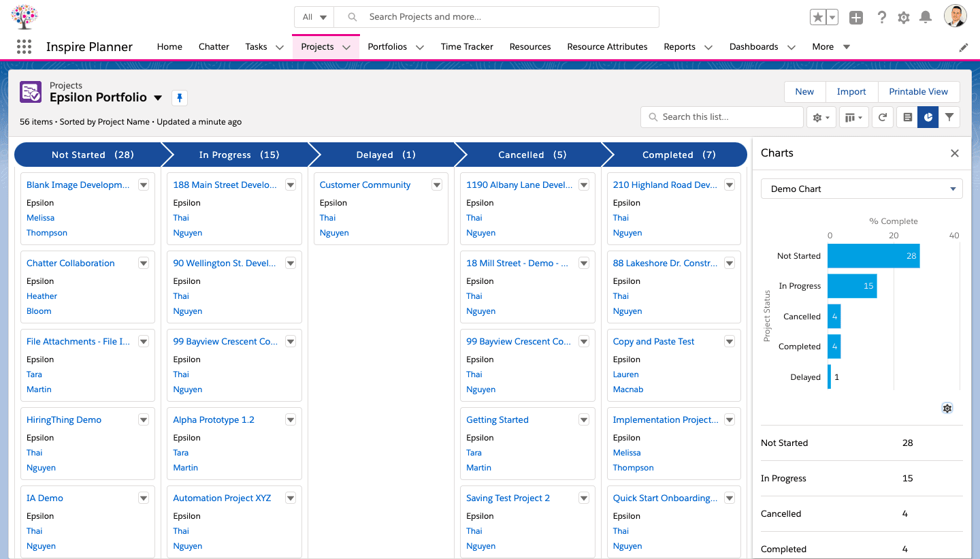
Task: Open the Heather Bloom owner link
Action: (42, 304)
